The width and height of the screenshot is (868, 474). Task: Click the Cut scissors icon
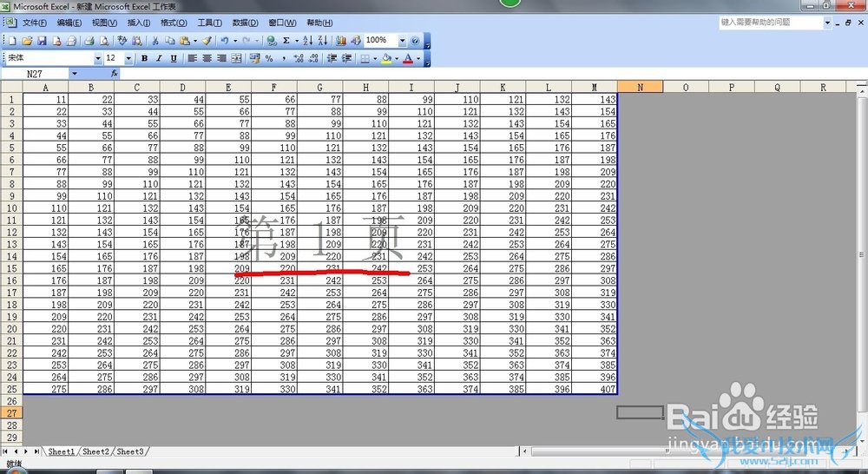point(155,41)
